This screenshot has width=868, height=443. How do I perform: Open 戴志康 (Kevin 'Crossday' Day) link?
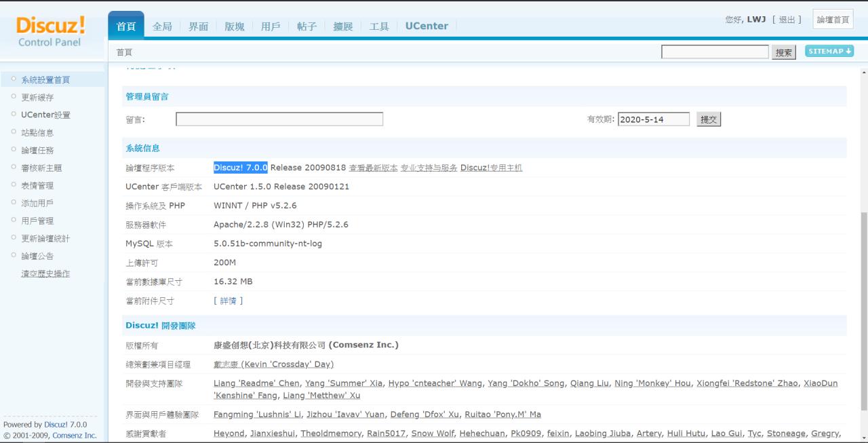point(273,364)
